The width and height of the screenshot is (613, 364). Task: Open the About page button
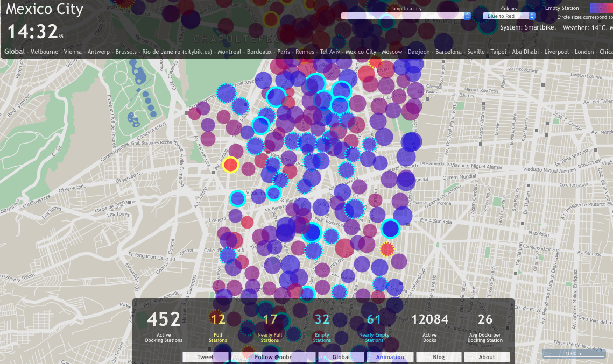pyautogui.click(x=487, y=357)
